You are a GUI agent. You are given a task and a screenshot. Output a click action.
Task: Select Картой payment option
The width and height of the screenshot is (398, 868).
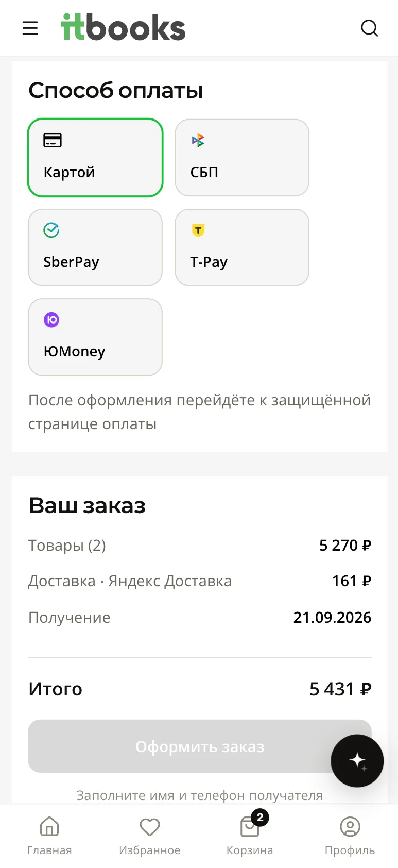pos(95,158)
